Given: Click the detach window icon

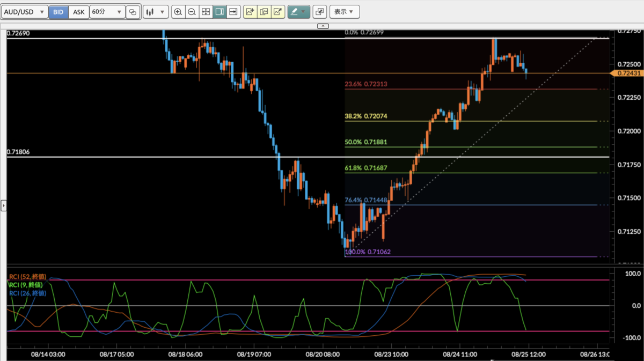Looking at the screenshot, I should [319, 12].
